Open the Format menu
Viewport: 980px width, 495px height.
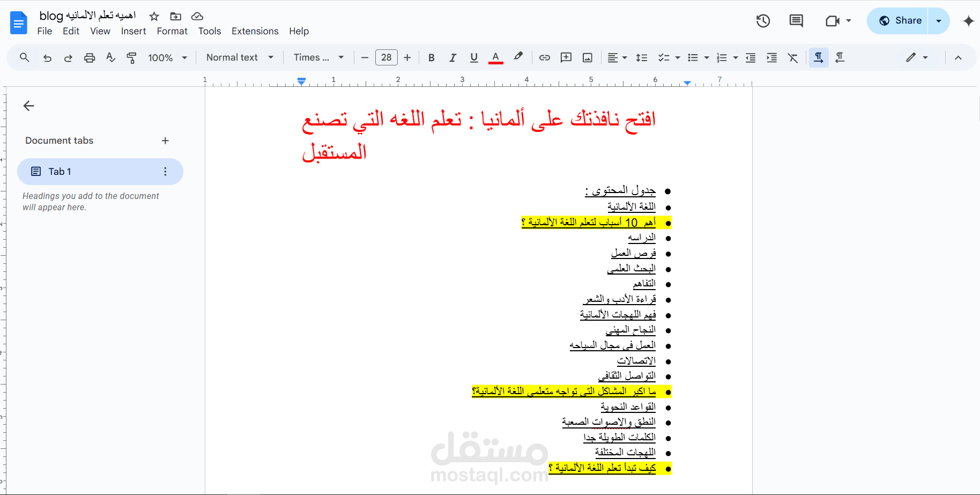coord(172,31)
